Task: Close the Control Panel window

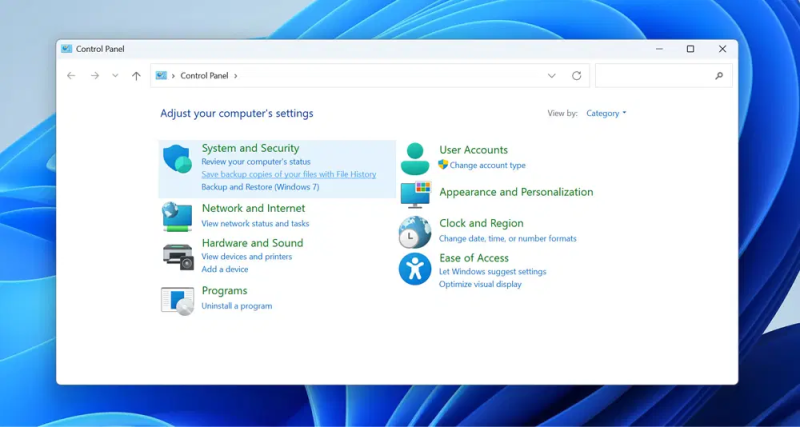Action: (722, 49)
